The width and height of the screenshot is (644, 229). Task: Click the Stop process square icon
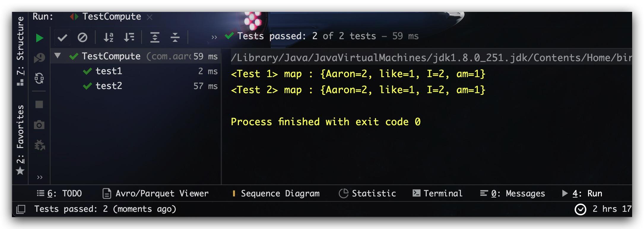pos(39,104)
